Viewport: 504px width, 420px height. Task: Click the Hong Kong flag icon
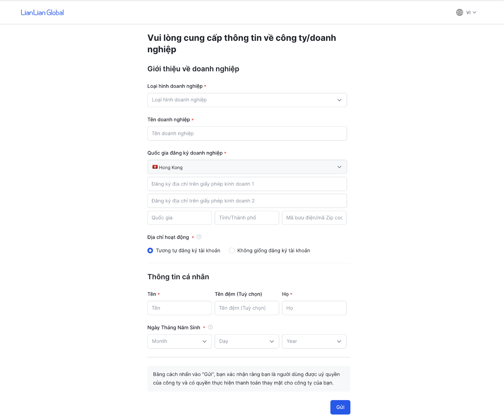pos(155,167)
